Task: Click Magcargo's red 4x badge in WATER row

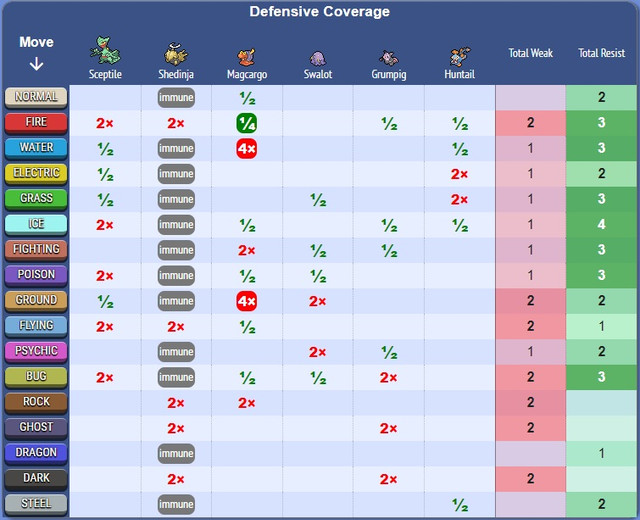Action: pos(247,149)
